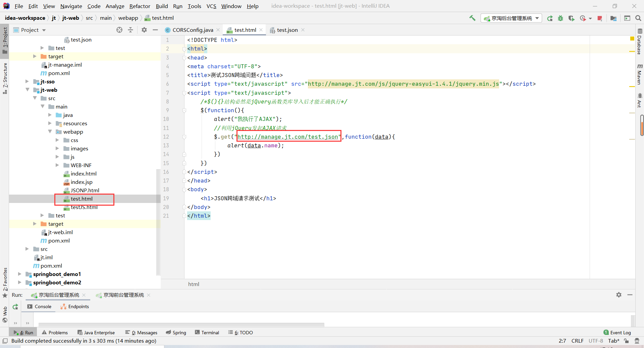Viewport: 644px width, 348px height.
Task: Collapse the webapp folder
Action: coord(50,132)
